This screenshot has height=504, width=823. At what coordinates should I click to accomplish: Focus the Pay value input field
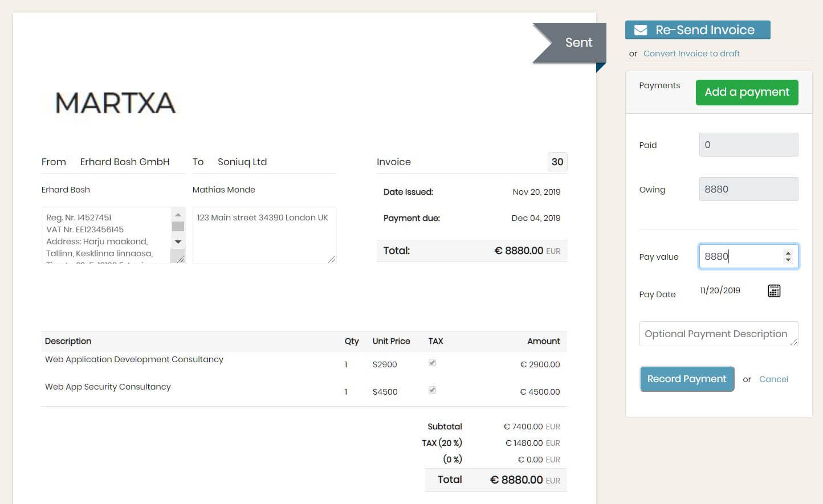748,256
